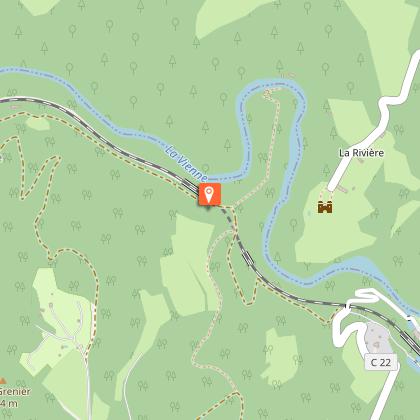The width and height of the screenshot is (420, 420).
Task: Click the 4 m elevation label
Action: [x=9, y=404]
